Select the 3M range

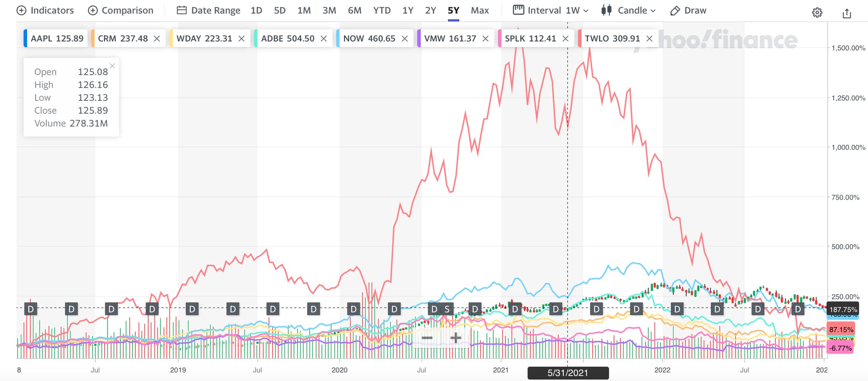329,10
